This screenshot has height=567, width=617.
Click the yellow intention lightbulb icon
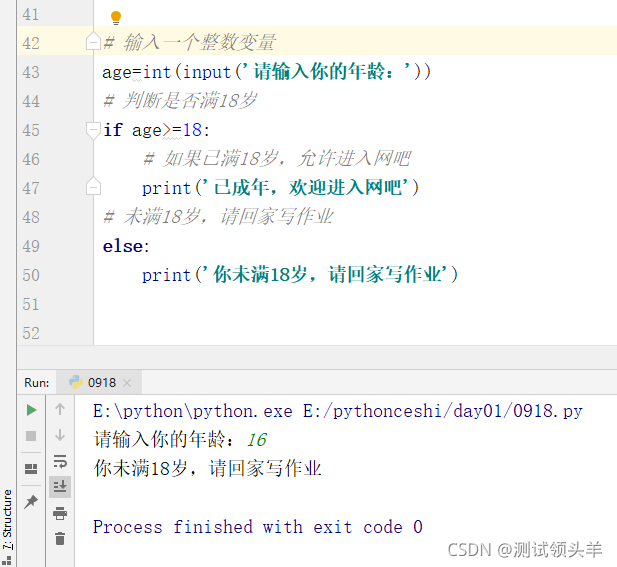[x=116, y=18]
